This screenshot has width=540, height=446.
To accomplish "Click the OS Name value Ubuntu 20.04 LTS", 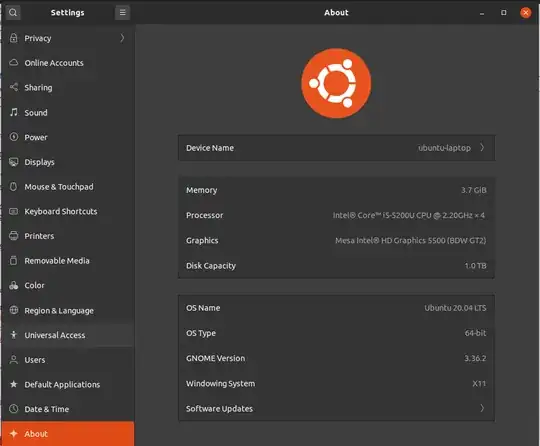I will click(455, 308).
